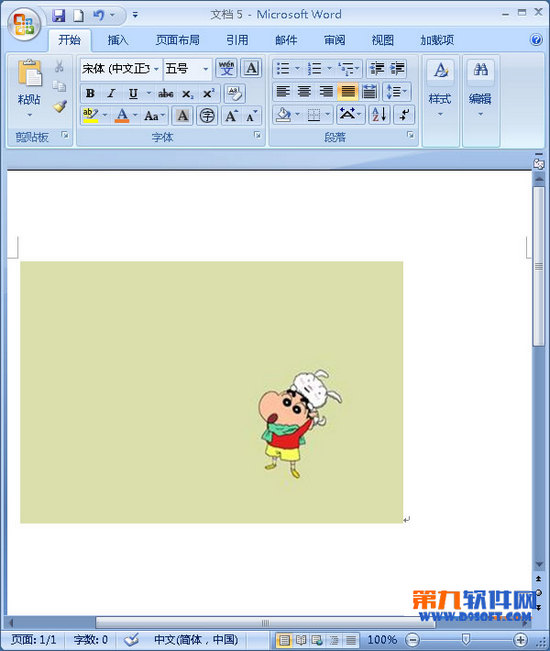
Task: Click the zoom slider handle
Action: [466, 639]
